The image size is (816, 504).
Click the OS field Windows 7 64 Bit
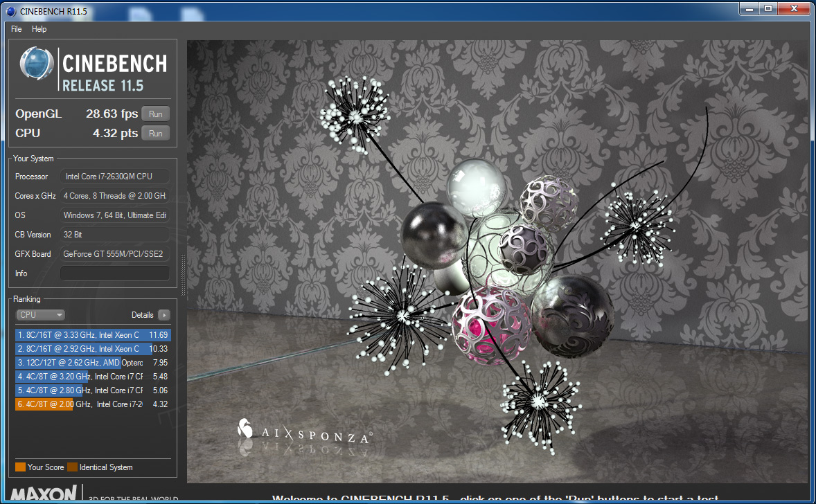click(115, 215)
